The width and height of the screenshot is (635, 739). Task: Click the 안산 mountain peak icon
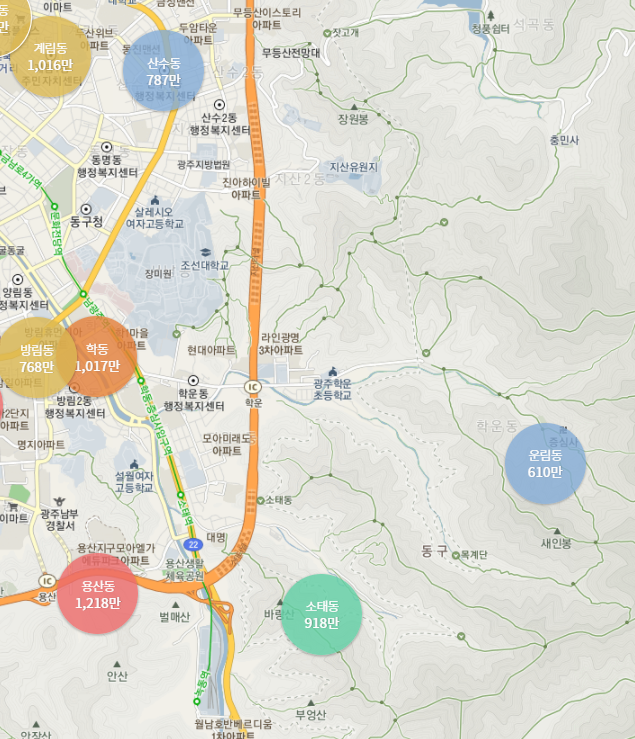(117, 664)
